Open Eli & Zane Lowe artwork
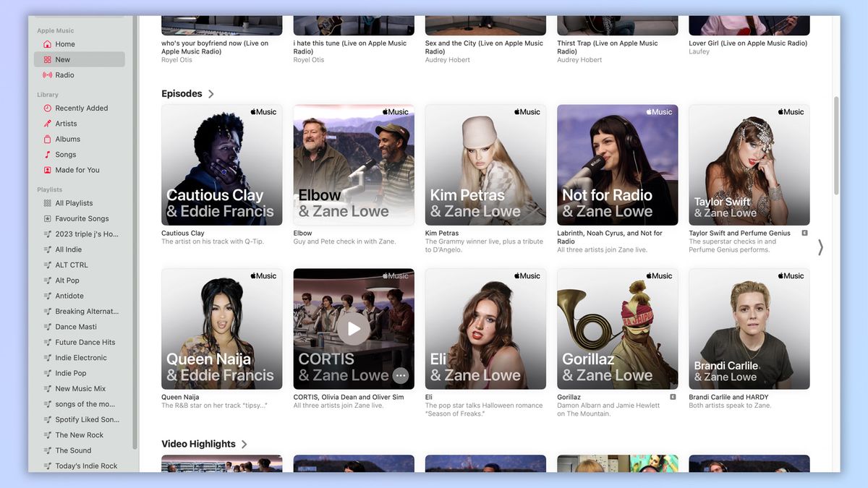 [485, 329]
